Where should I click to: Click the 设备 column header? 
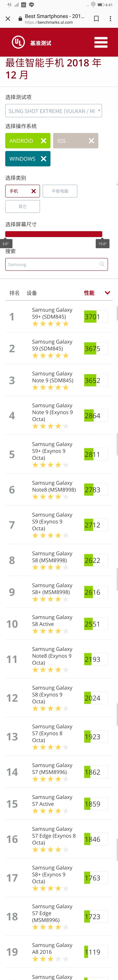pos(32,293)
